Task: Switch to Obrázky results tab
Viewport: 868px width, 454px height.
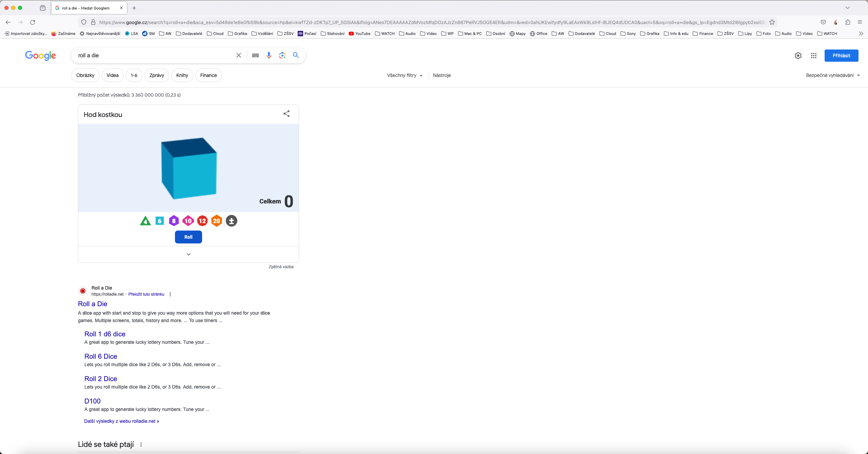Action: click(x=85, y=75)
